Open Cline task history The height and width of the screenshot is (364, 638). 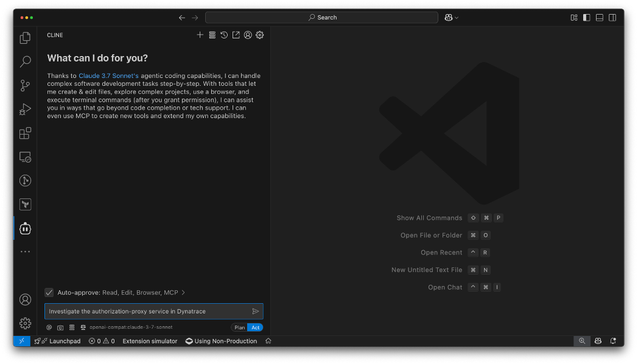[x=224, y=35]
